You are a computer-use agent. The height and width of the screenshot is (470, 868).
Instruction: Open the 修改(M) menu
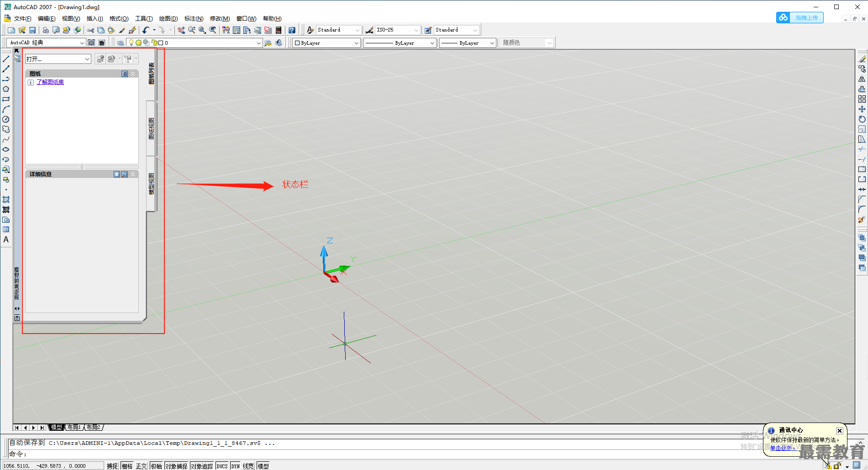tap(220, 19)
